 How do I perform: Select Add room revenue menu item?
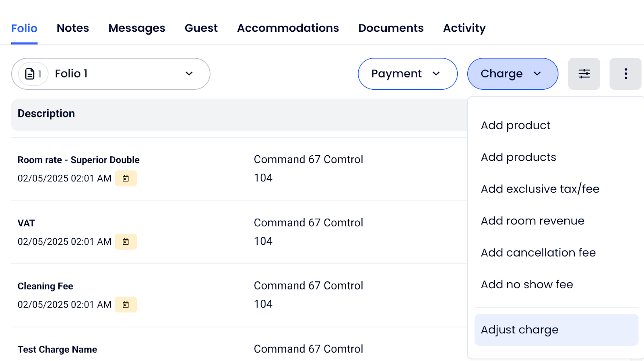[532, 221]
